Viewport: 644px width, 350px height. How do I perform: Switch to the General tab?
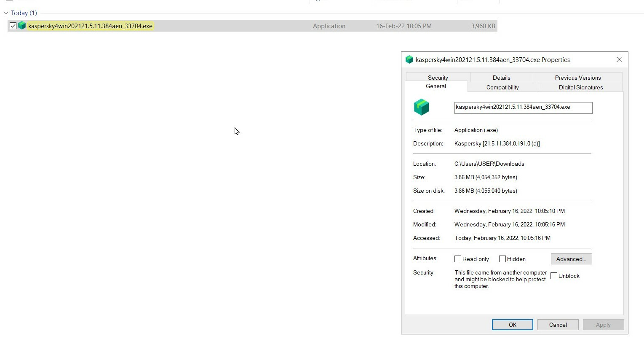(436, 86)
